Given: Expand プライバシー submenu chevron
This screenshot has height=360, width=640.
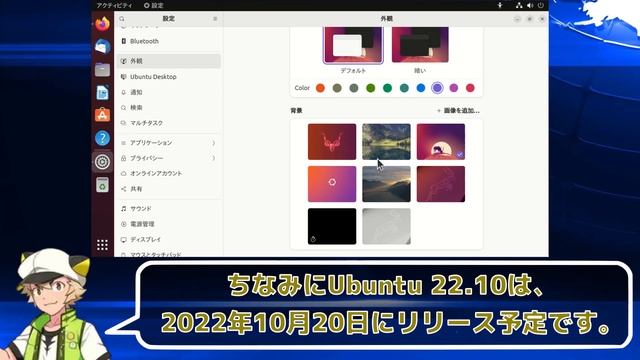Looking at the screenshot, I should click(x=213, y=158).
